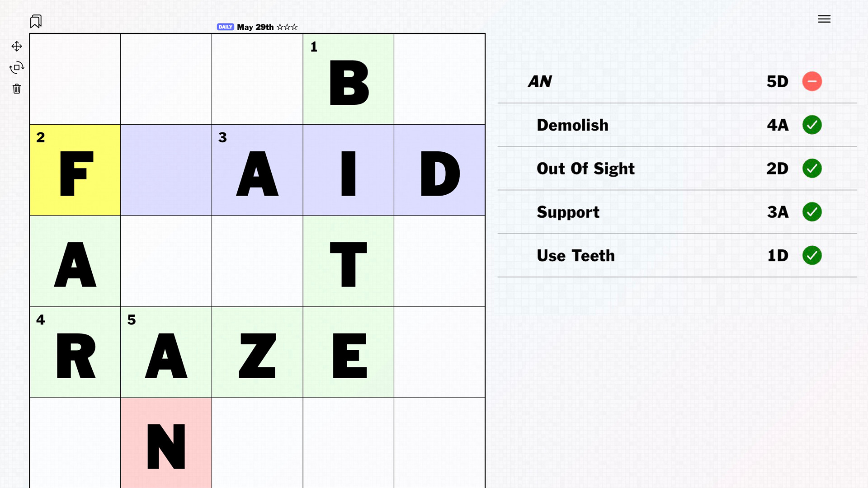Toggle the checkmark for Use Teeth
868x488 pixels.
click(x=811, y=255)
